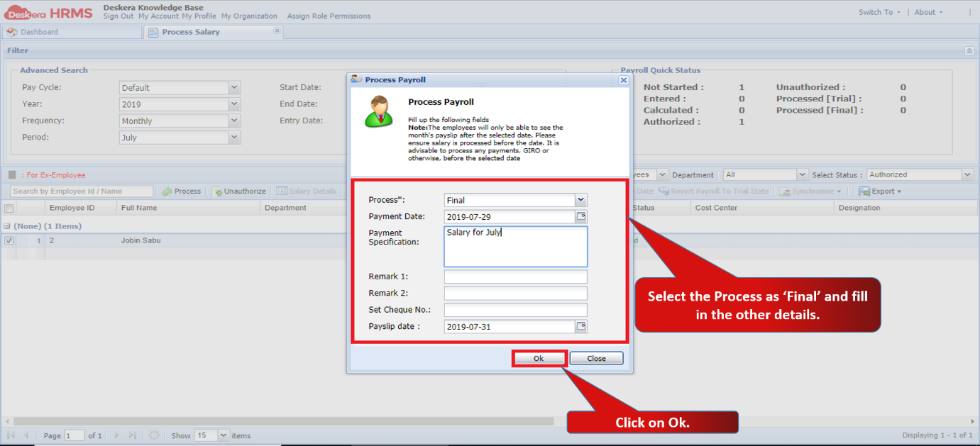980x446 pixels.
Task: Open the Switch To menu
Action: pos(879,12)
